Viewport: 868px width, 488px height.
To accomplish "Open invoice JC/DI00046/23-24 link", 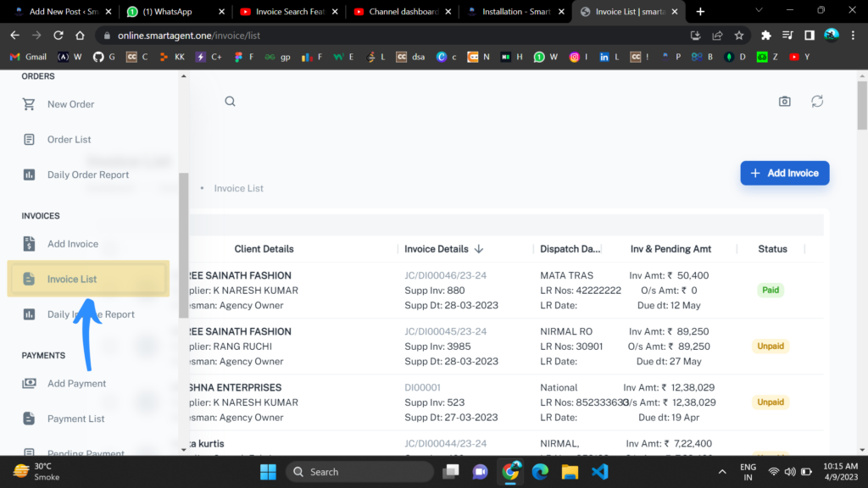I will pyautogui.click(x=445, y=275).
